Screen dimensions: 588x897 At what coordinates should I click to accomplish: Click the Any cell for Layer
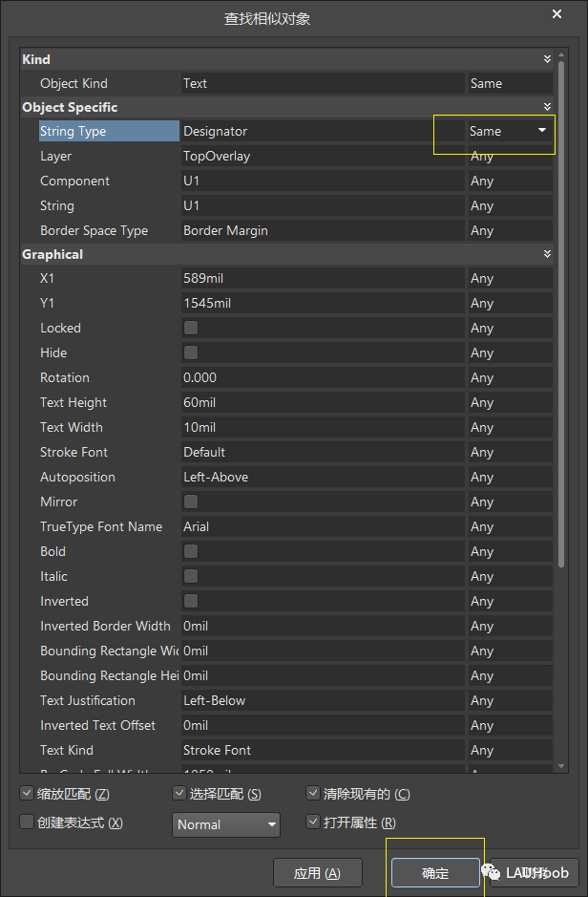pos(511,156)
